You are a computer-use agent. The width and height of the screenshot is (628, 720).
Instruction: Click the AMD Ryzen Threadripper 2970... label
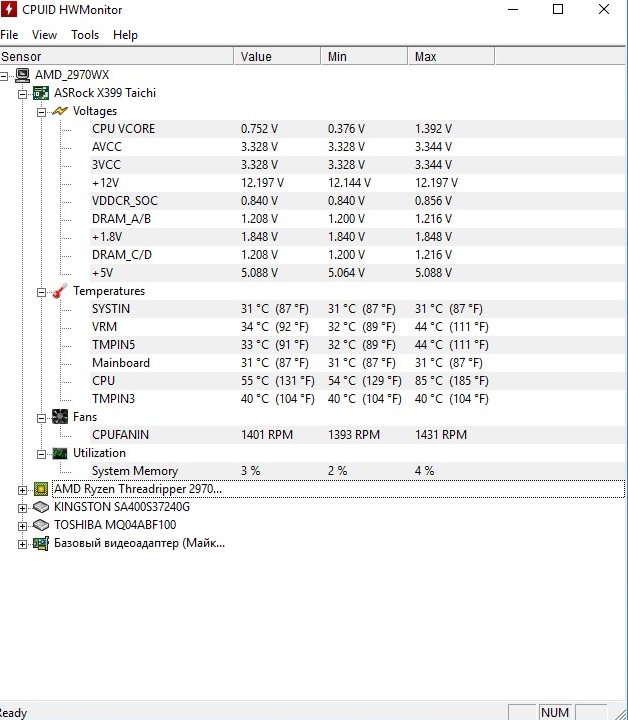(x=138, y=489)
